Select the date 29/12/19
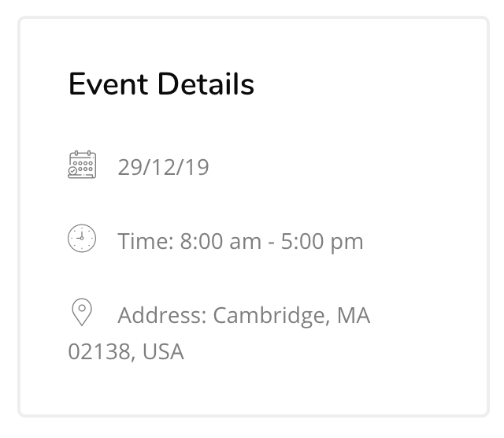 click(x=164, y=167)
